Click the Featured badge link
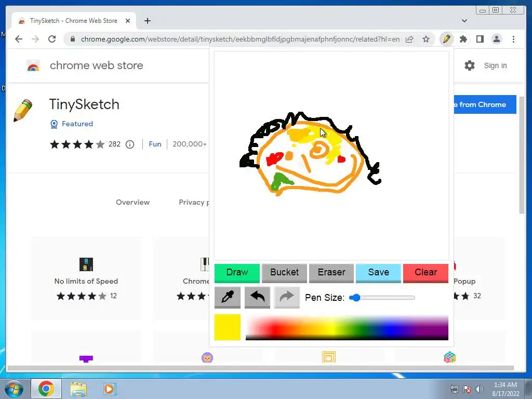The height and width of the screenshot is (399, 532). pos(72,124)
